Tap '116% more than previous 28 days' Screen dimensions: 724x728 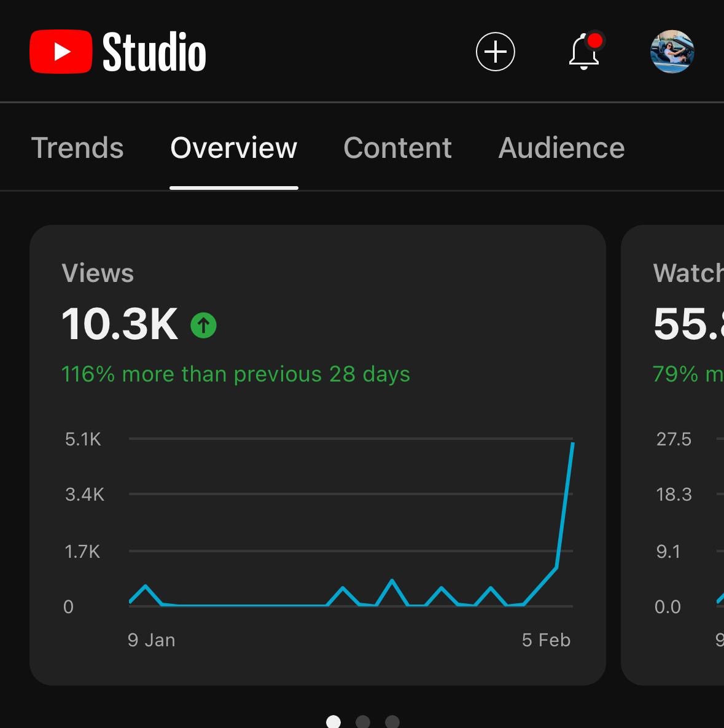pyautogui.click(x=236, y=374)
